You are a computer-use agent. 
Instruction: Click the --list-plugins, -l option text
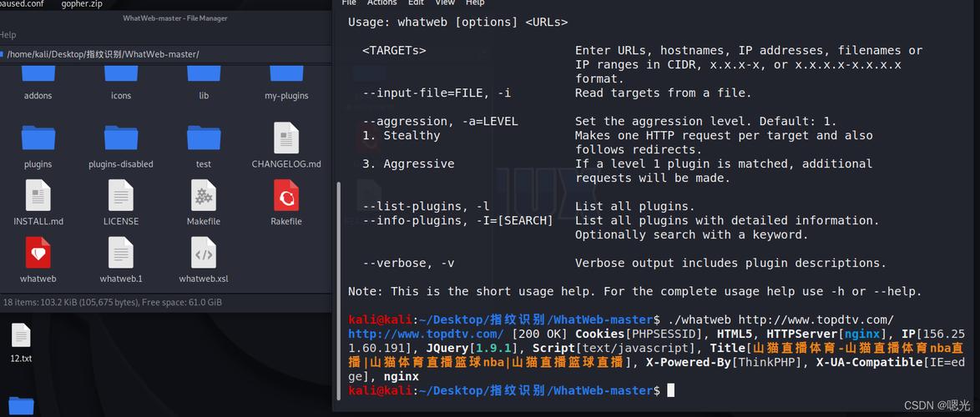pyautogui.click(x=427, y=206)
